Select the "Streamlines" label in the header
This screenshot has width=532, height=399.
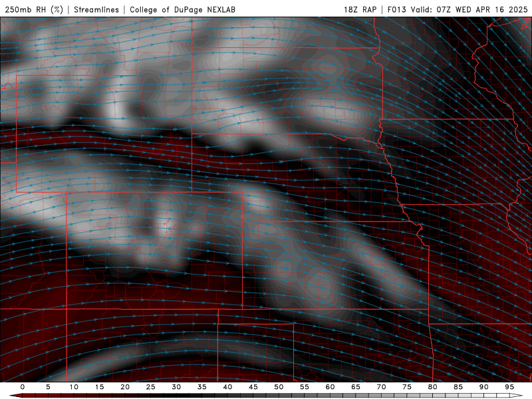tap(96, 9)
